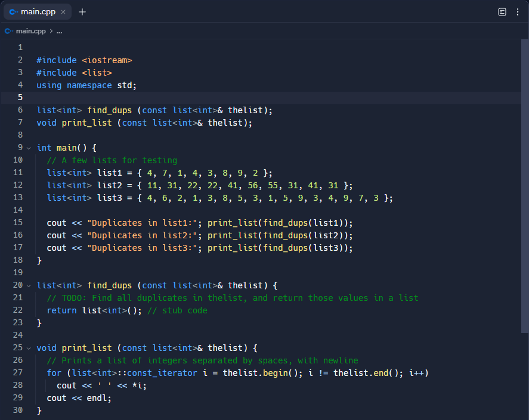Collapse the main() function fold chevron
Viewport: 529px width, 420px height.
29,148
